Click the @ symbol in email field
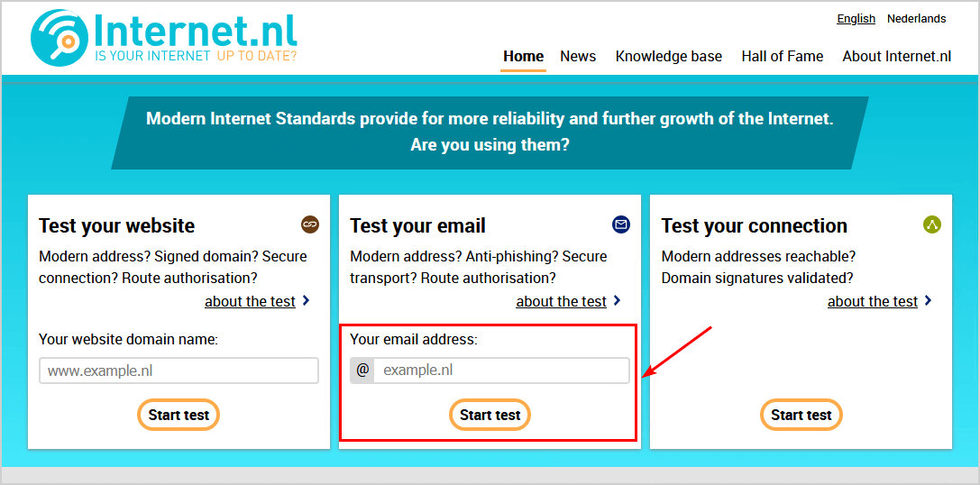The image size is (980, 485). click(x=362, y=371)
